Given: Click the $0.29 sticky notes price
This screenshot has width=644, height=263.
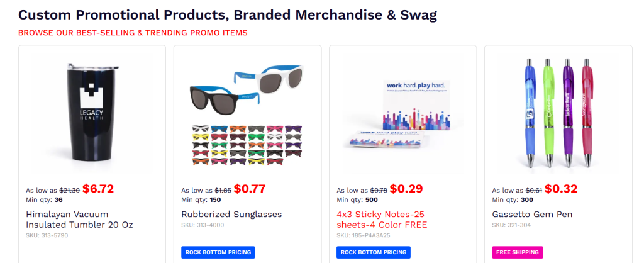Looking at the screenshot, I should click(x=406, y=188).
